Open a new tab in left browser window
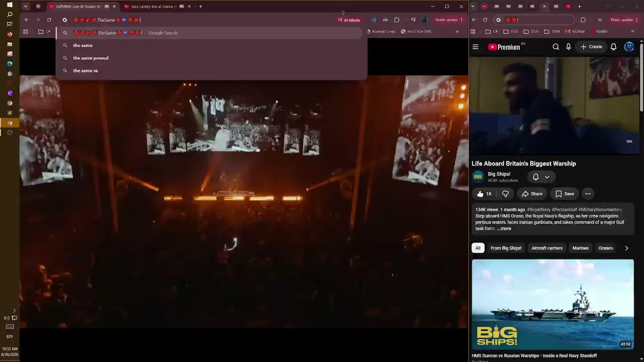The image size is (644, 362). (200, 7)
